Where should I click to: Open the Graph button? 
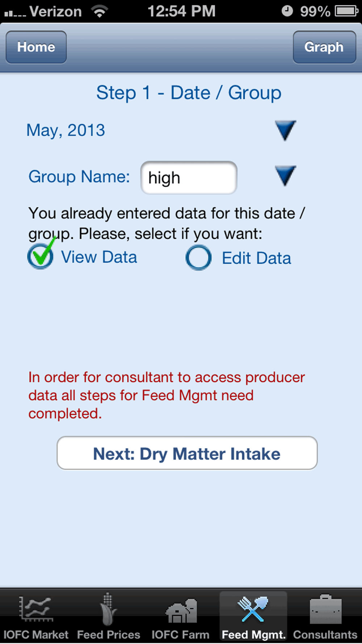pos(324,47)
